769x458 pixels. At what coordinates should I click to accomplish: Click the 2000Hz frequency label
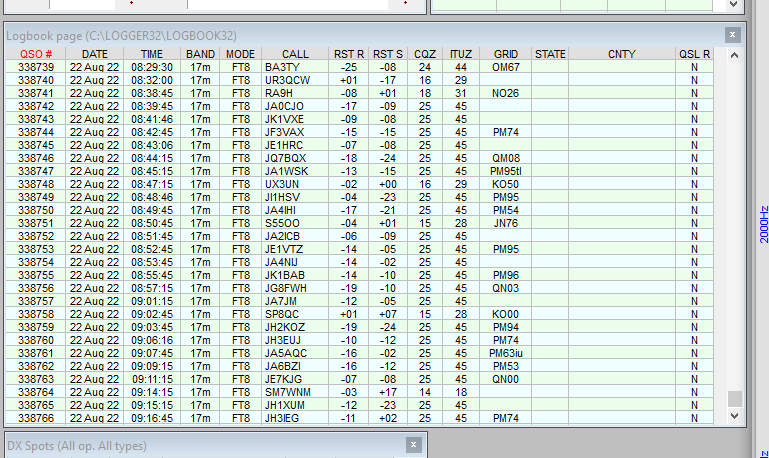pyautogui.click(x=763, y=225)
